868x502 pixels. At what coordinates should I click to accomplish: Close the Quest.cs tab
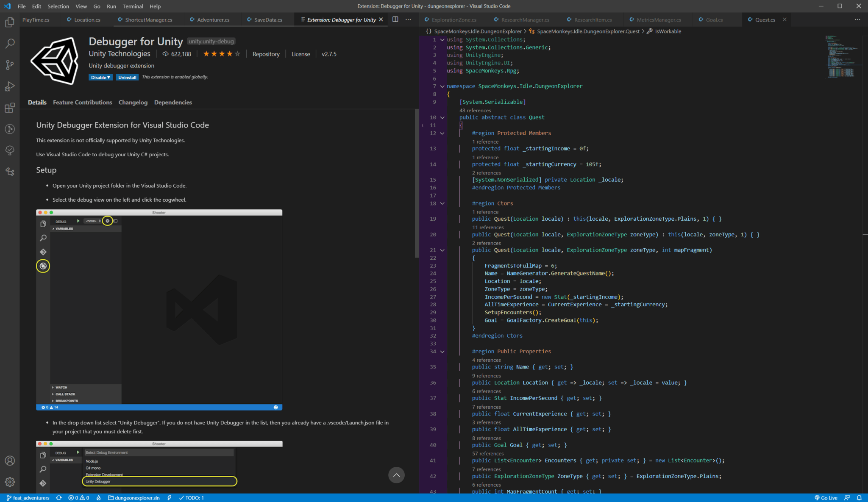point(785,19)
